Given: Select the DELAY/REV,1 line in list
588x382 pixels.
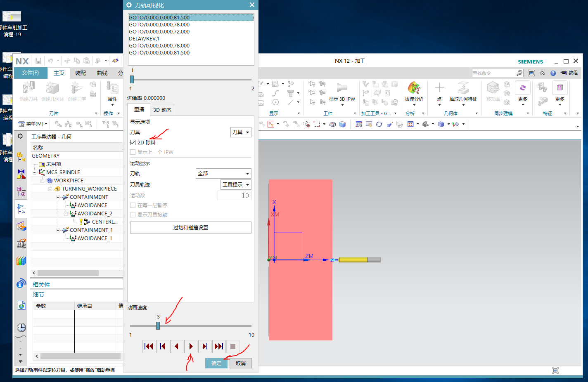Looking at the screenshot, I should coord(191,38).
